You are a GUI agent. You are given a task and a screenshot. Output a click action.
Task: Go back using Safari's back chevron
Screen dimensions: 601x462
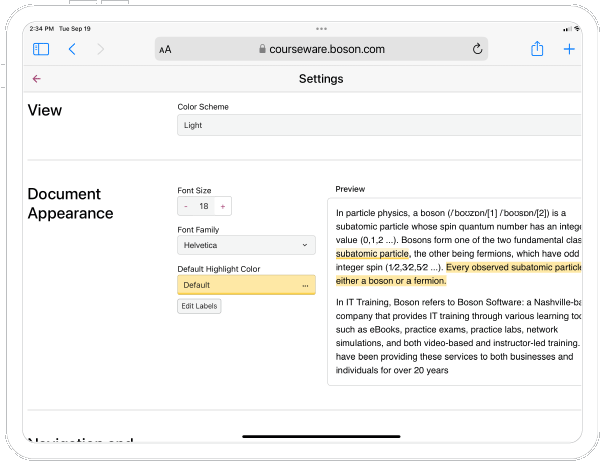(72, 49)
